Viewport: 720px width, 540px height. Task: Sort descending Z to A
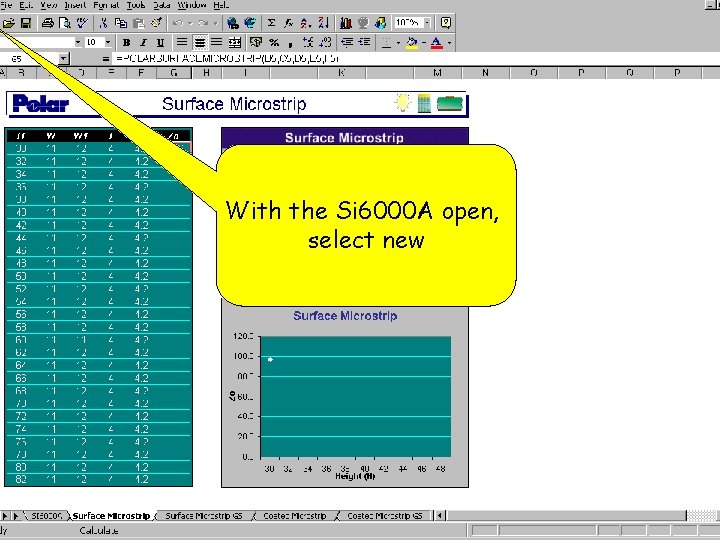point(323,23)
